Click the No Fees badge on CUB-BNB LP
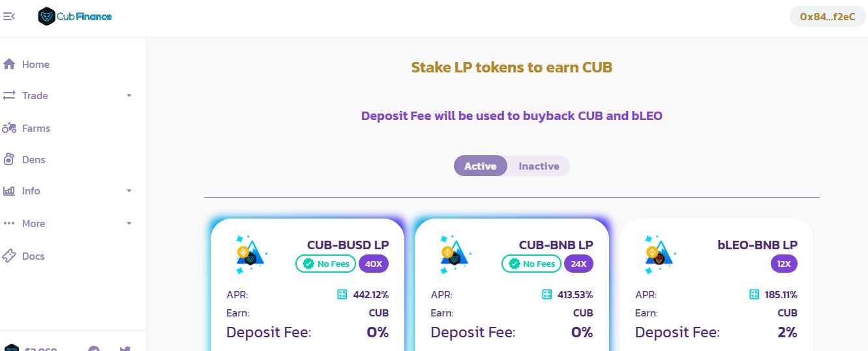 click(531, 264)
